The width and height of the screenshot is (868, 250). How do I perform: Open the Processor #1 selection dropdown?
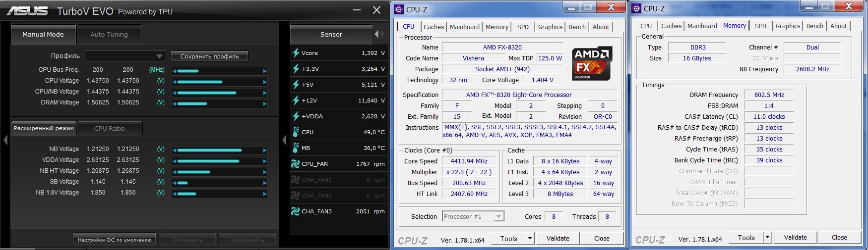coord(473,216)
